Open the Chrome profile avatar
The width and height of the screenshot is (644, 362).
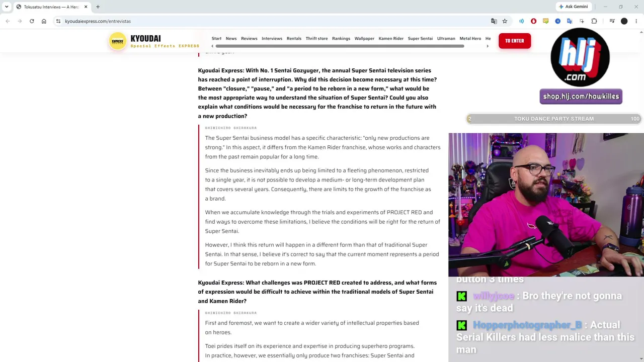pyautogui.click(x=624, y=21)
